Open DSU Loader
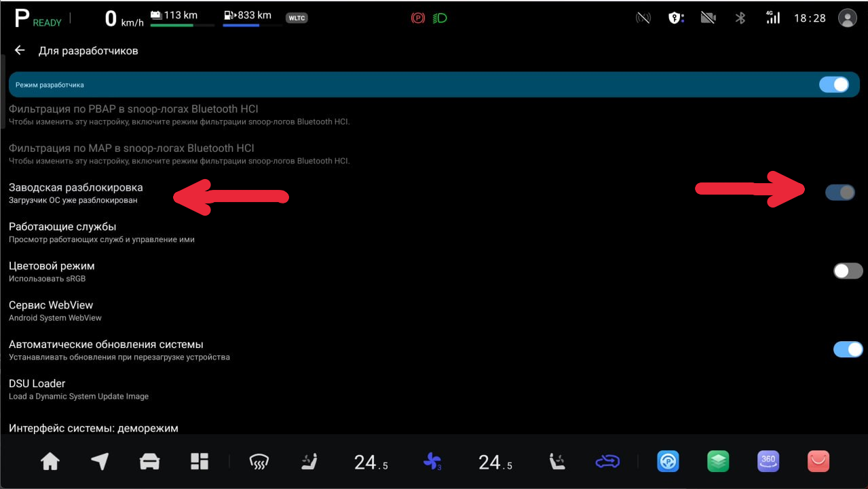 point(434,389)
